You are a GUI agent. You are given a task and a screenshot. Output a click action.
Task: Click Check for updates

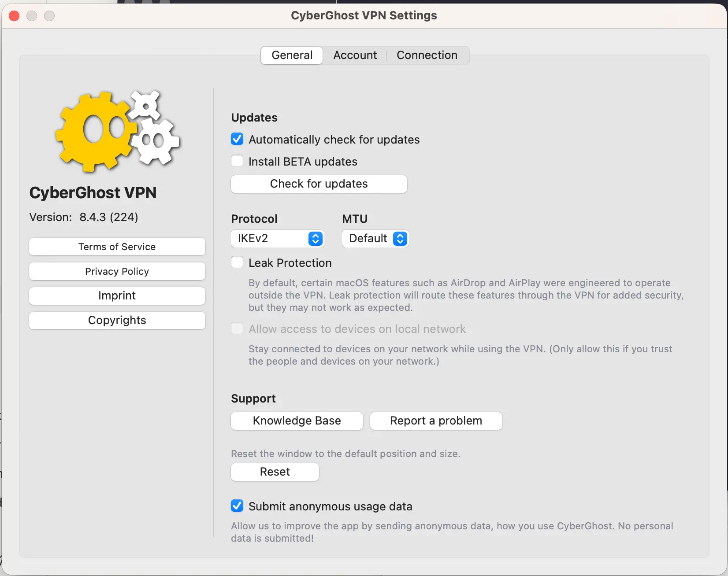[319, 184]
